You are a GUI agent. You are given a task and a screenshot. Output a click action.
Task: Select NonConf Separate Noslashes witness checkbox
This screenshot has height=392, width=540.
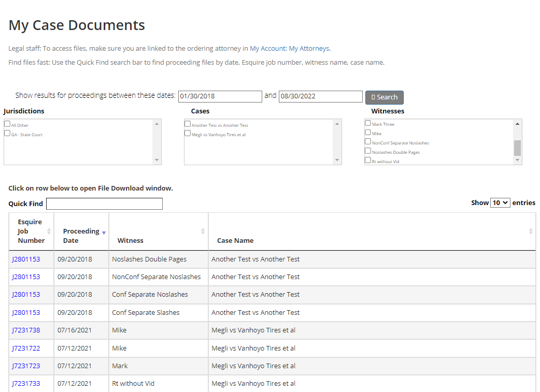pos(368,141)
